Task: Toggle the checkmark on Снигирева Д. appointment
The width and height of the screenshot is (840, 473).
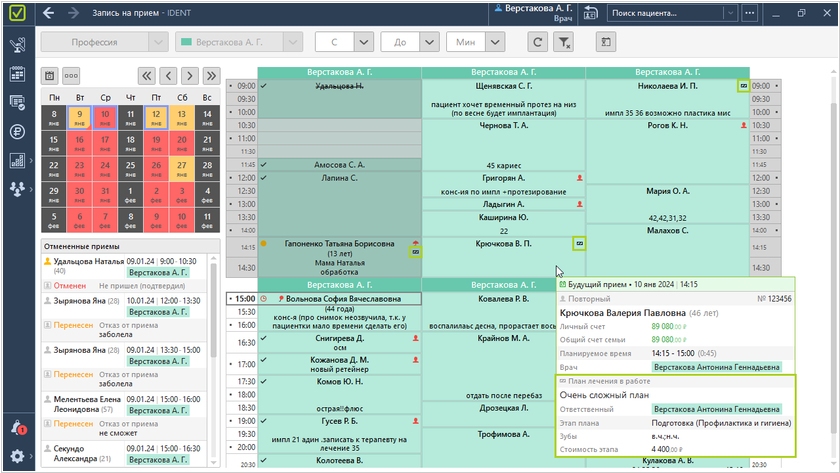Action: (263, 338)
